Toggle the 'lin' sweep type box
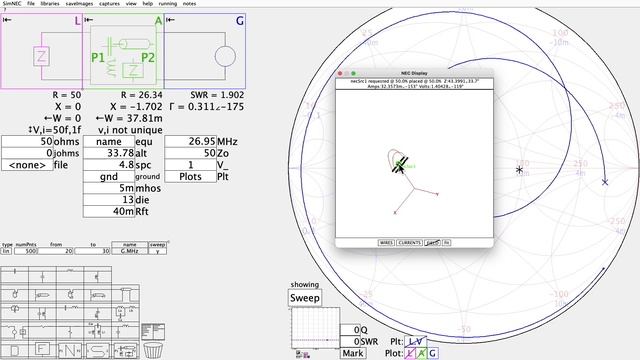Viewport: 640px width, 360px height. point(6,251)
